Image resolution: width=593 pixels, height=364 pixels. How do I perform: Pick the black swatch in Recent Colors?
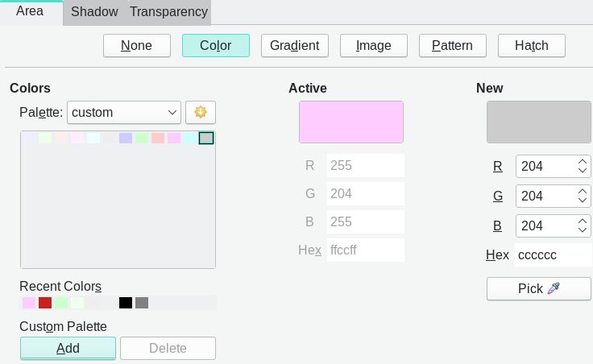coord(126,303)
